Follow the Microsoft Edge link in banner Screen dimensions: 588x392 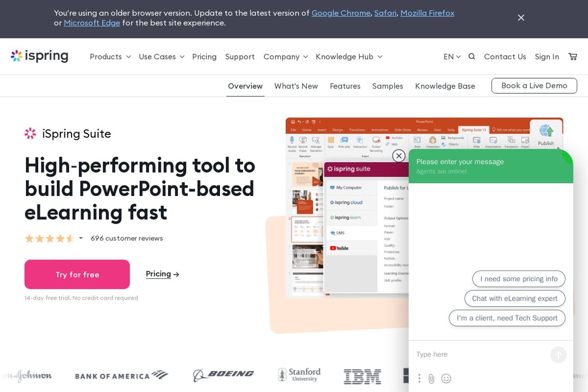[92, 22]
